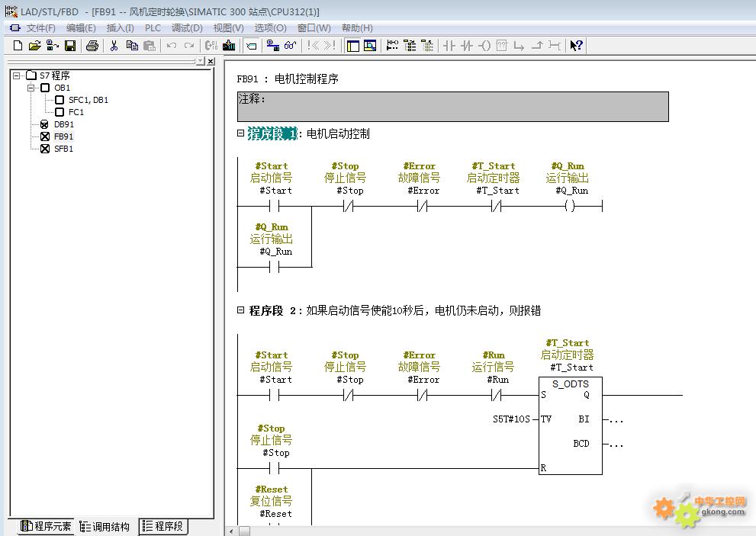
Task: Insert a normally open contact
Action: coord(449,46)
